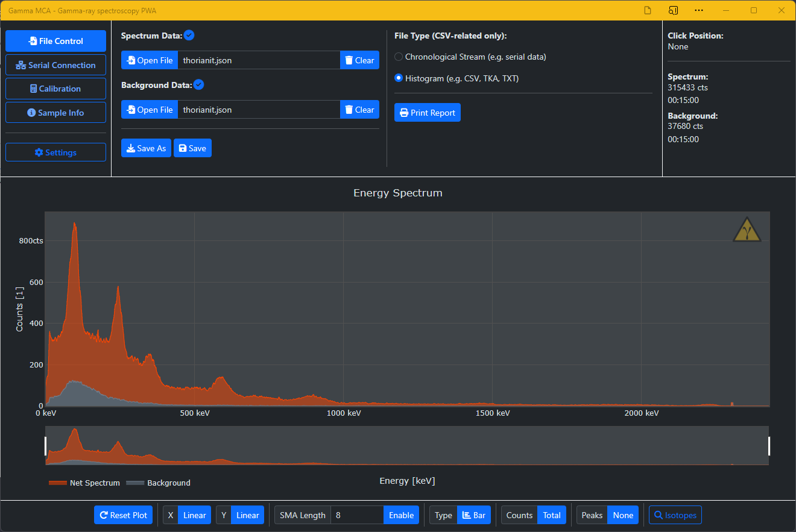This screenshot has width=796, height=532.
Task: Select Chronological Stream file type
Action: (x=399, y=57)
